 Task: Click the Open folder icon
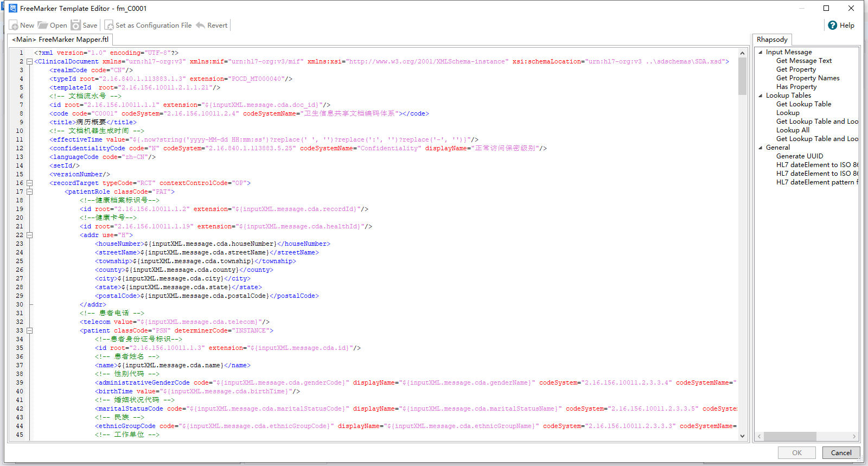click(x=43, y=25)
